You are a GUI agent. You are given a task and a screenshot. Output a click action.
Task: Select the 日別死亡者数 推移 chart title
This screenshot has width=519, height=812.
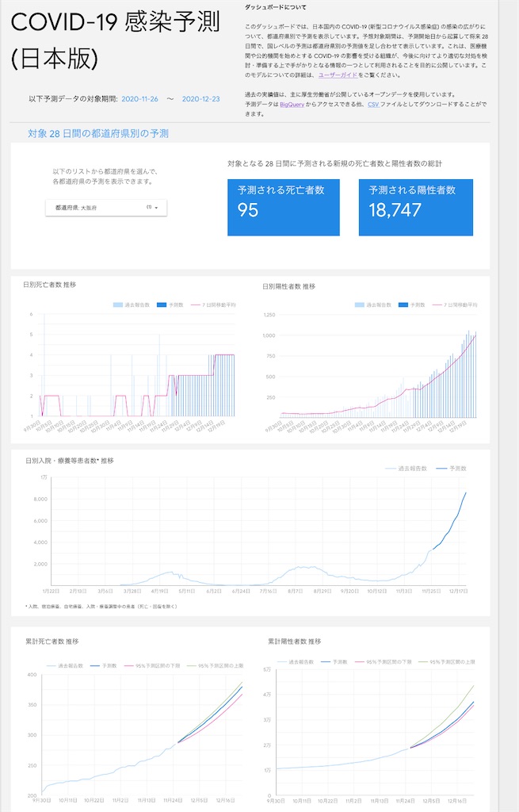(x=49, y=285)
